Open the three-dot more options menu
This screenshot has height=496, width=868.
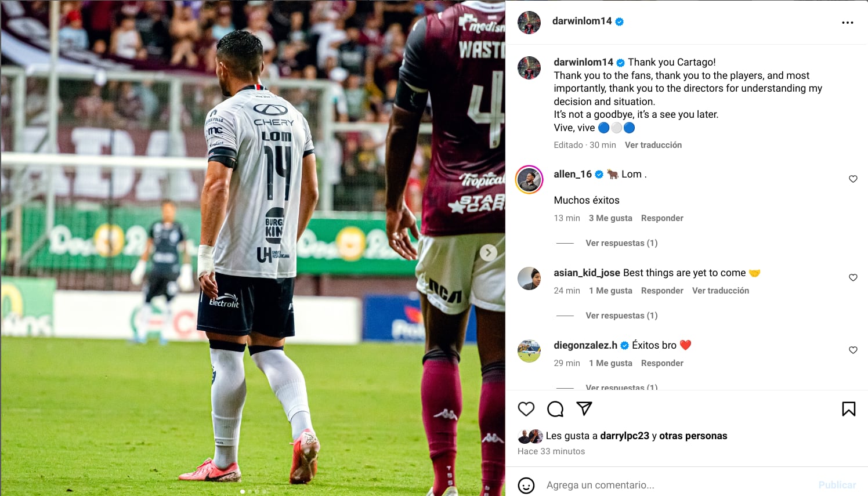[848, 23]
